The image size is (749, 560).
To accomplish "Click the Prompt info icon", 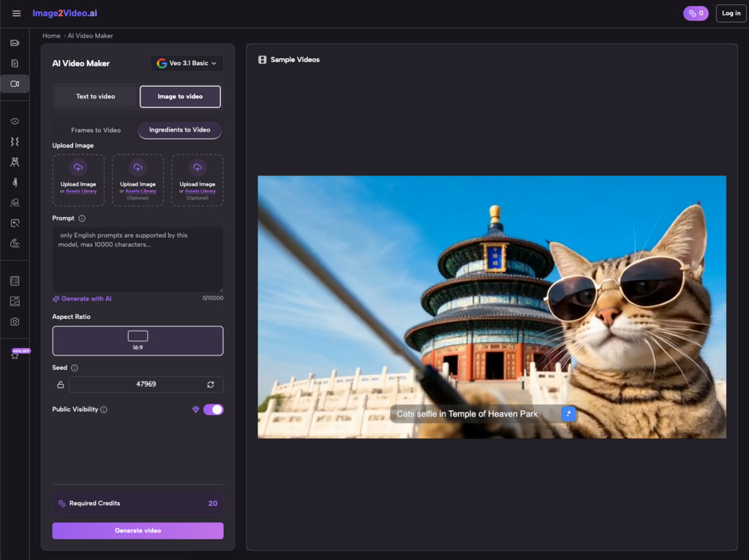I will pos(82,219).
